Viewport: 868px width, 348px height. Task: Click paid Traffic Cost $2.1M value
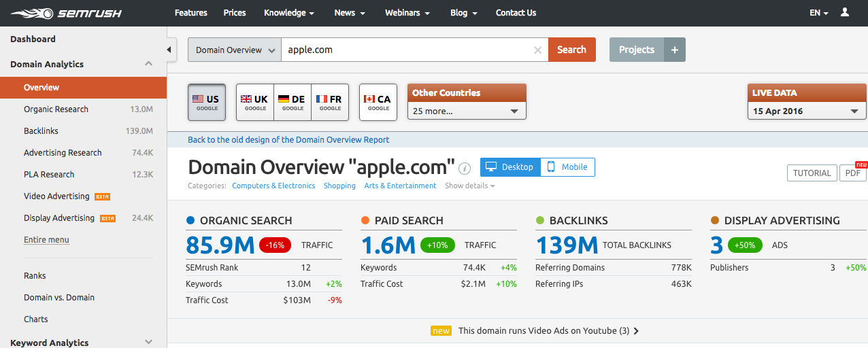click(472, 284)
